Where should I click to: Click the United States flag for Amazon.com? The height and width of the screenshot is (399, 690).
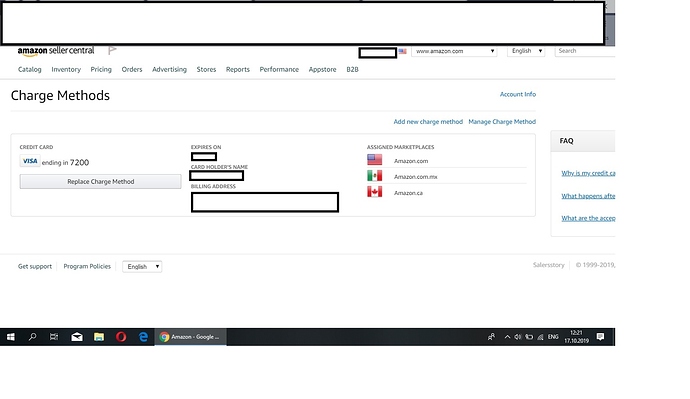374,160
